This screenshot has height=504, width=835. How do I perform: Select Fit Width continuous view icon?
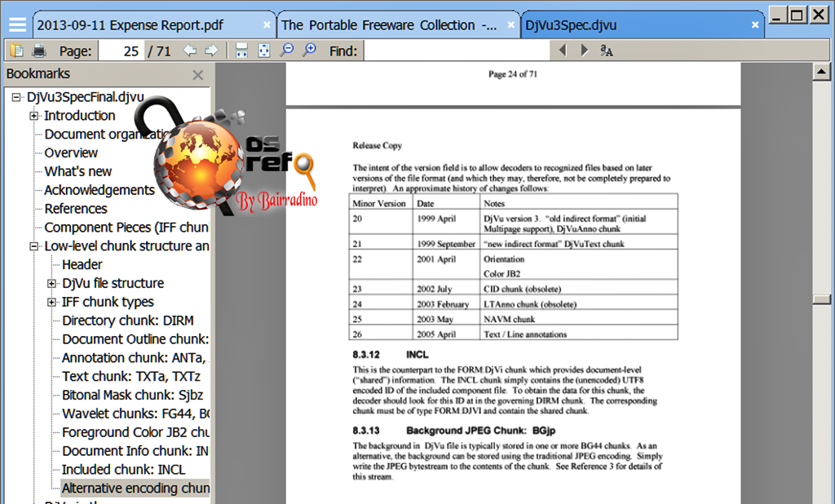[241, 51]
